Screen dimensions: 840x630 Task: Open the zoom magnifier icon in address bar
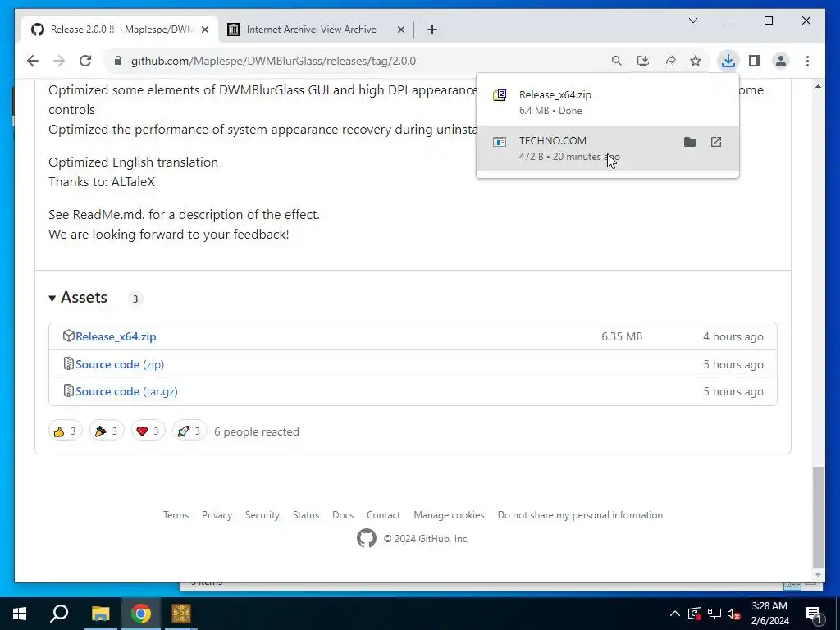pos(617,61)
